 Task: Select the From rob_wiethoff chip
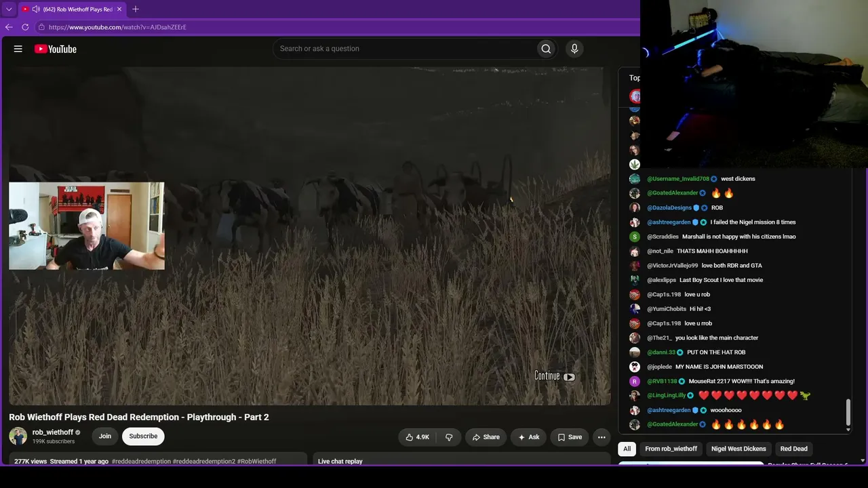point(671,449)
